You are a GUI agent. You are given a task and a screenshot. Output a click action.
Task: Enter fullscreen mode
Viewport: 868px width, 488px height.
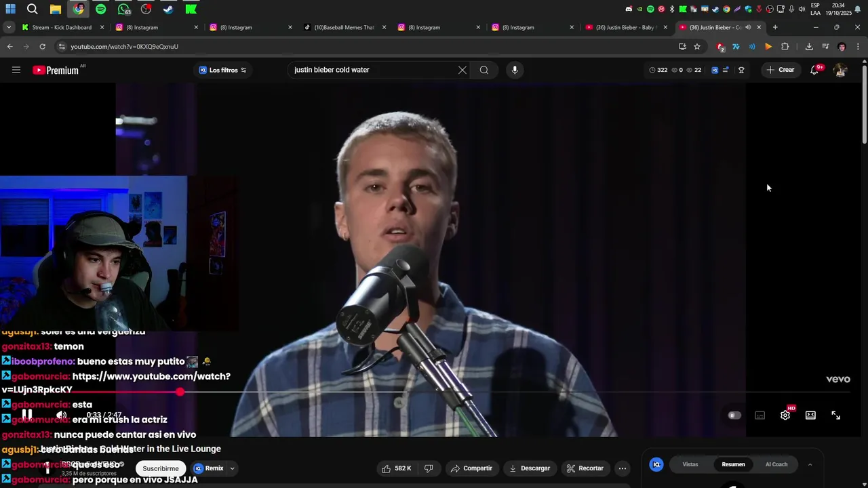pos(836,415)
